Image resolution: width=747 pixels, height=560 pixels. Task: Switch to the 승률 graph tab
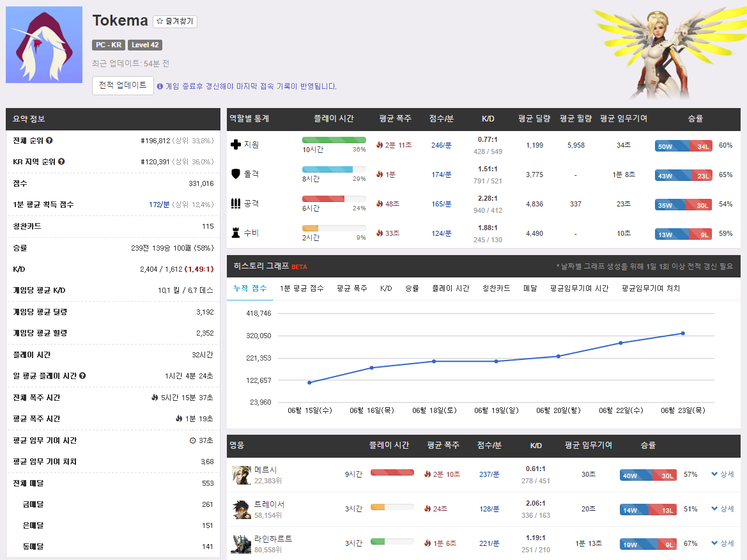point(412,288)
